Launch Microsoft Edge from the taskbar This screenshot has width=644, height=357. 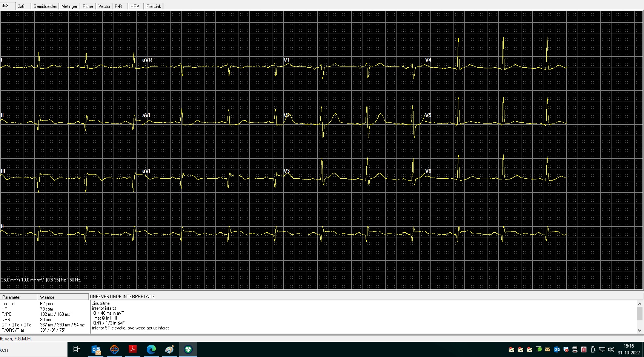151,349
